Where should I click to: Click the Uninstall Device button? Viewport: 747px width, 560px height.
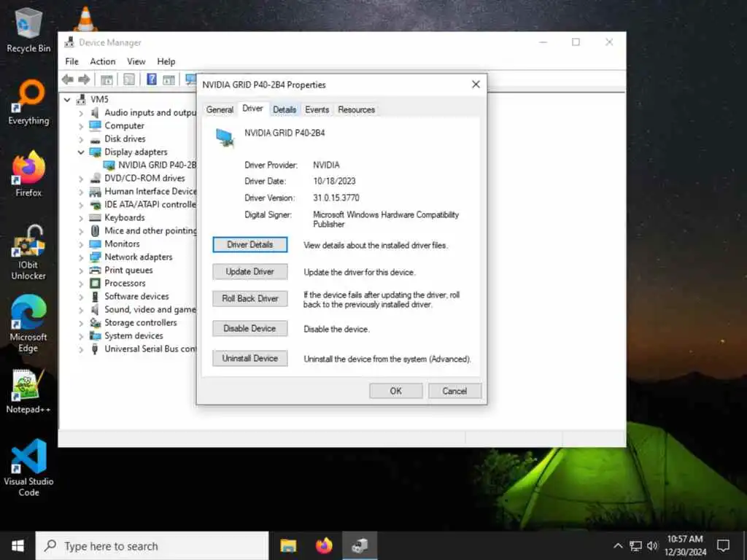click(250, 358)
